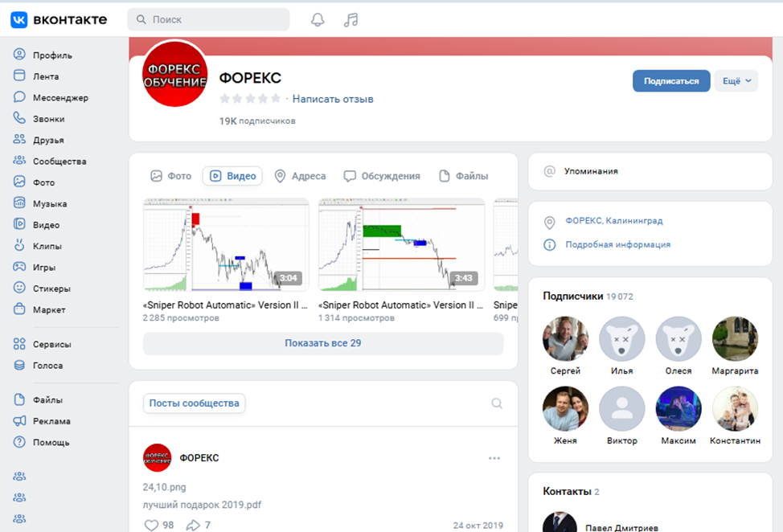783x532 pixels.
Task: Expand Подробная информация details
Action: point(617,244)
